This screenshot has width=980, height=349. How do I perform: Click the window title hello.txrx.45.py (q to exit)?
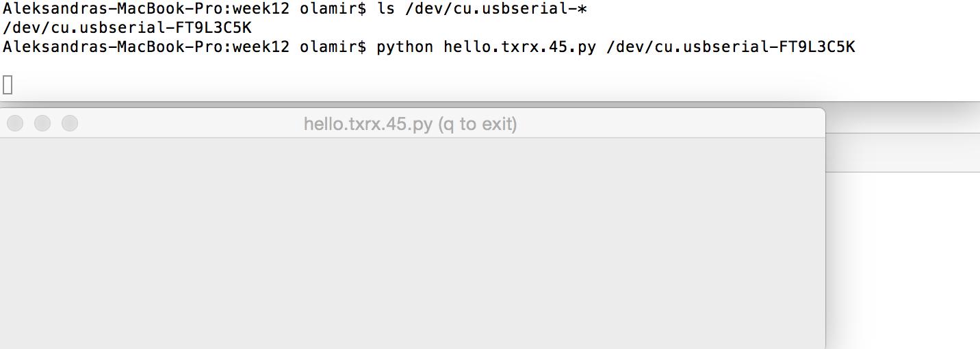pos(411,124)
